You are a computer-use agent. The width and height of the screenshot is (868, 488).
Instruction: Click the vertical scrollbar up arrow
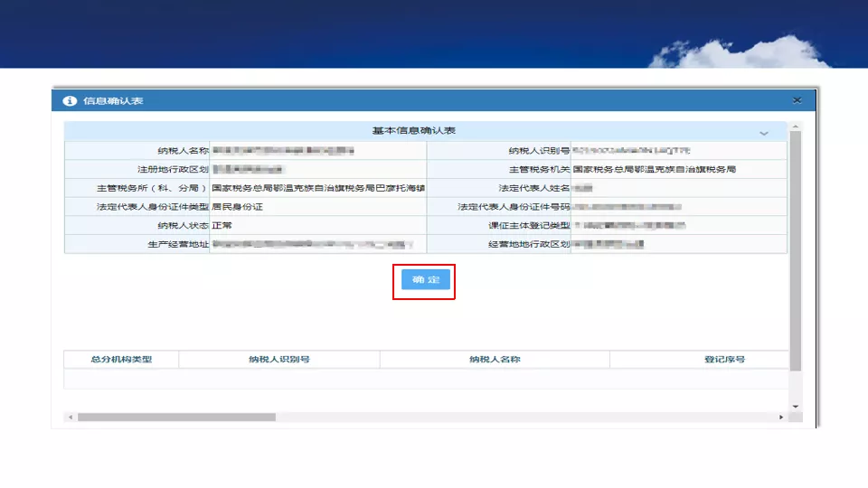pyautogui.click(x=796, y=127)
